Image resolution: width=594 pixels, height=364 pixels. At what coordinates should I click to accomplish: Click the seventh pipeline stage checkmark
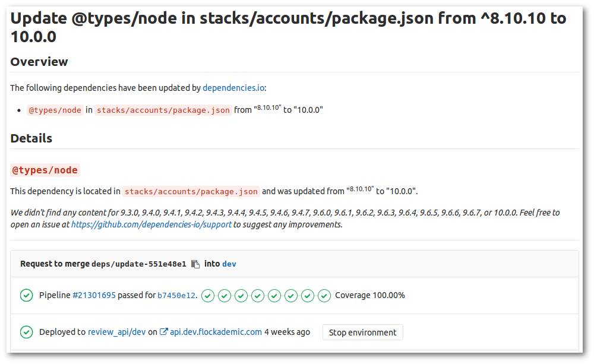308,296
